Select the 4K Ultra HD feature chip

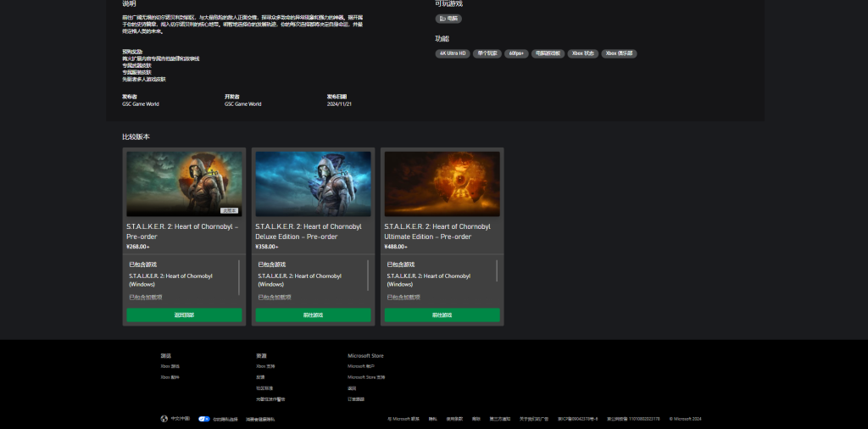(x=453, y=53)
